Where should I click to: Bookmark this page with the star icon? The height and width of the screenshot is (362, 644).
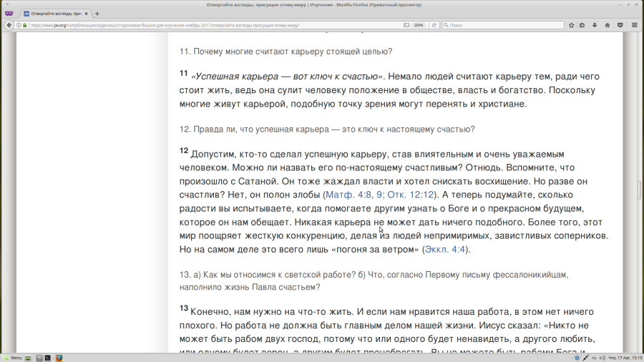click(x=571, y=25)
